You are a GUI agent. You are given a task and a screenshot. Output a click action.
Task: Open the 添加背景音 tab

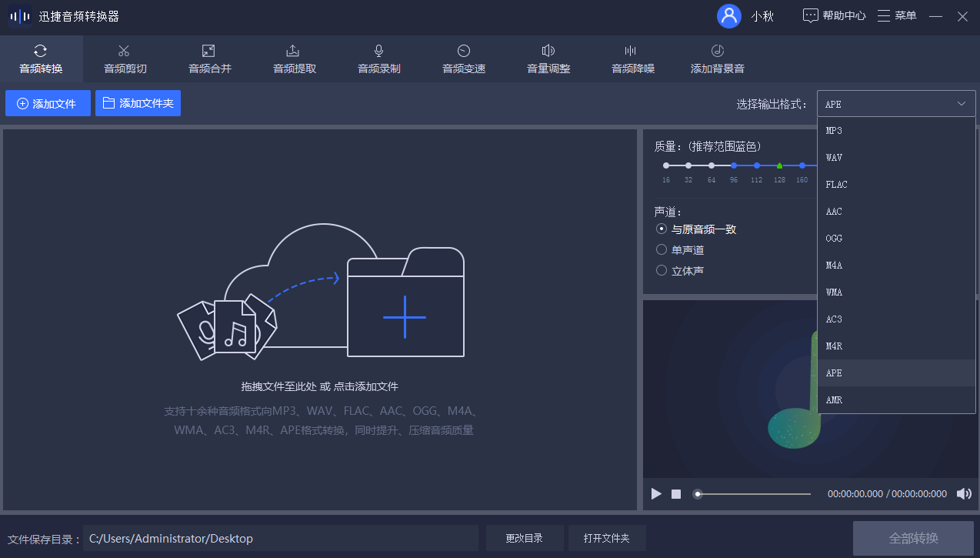pyautogui.click(x=717, y=59)
